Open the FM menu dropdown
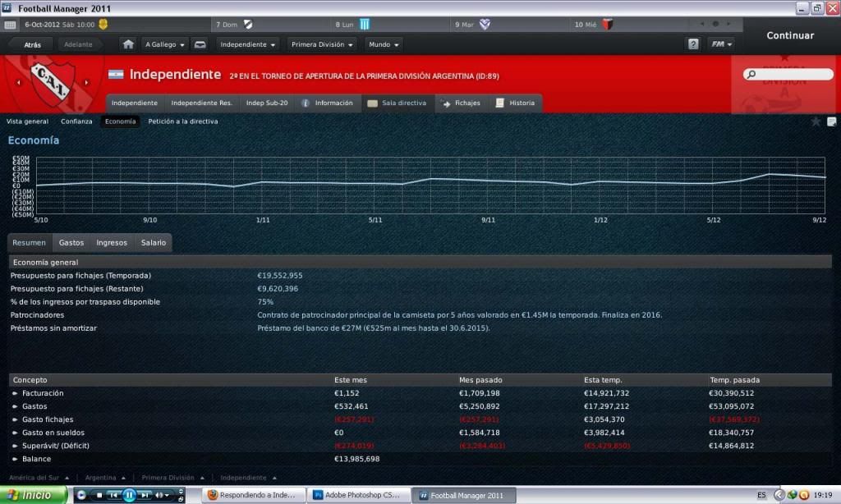 721,44
